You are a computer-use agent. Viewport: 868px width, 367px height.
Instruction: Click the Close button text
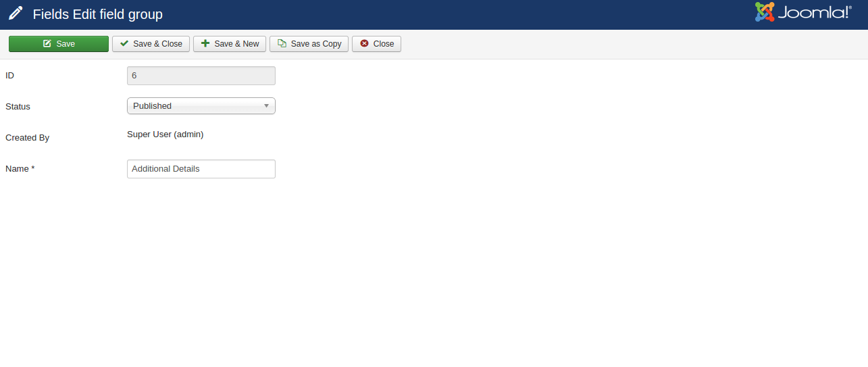[x=384, y=44]
